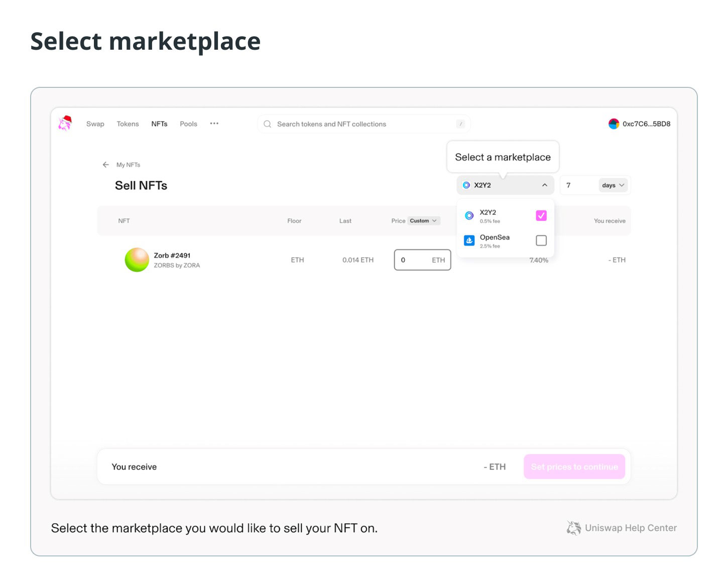The width and height of the screenshot is (728, 584).
Task: Open the three-dots more menu
Action: [x=214, y=124]
